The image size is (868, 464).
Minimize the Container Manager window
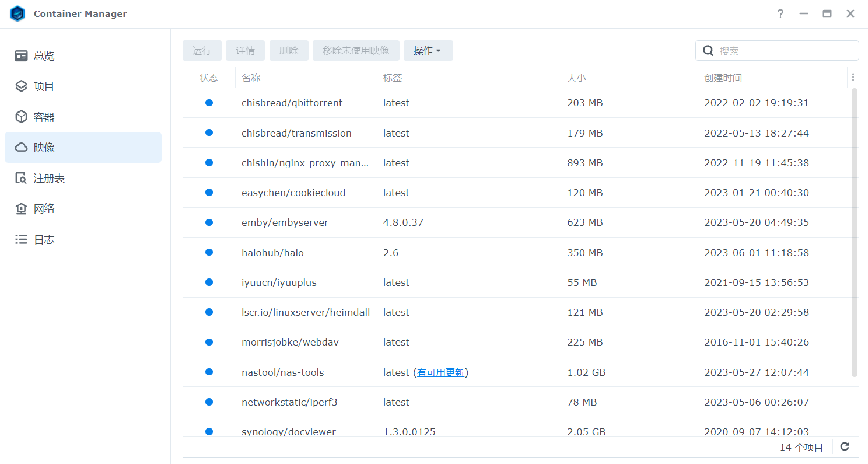(804, 13)
